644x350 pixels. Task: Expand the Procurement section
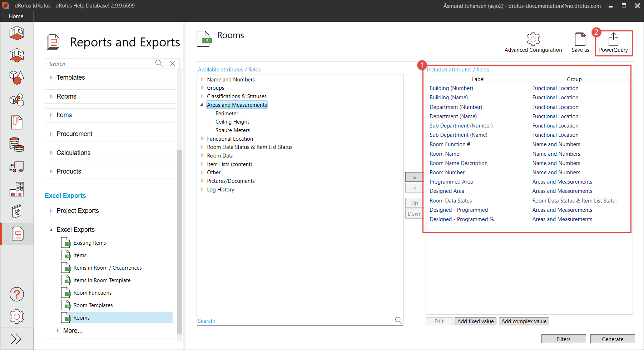point(51,134)
